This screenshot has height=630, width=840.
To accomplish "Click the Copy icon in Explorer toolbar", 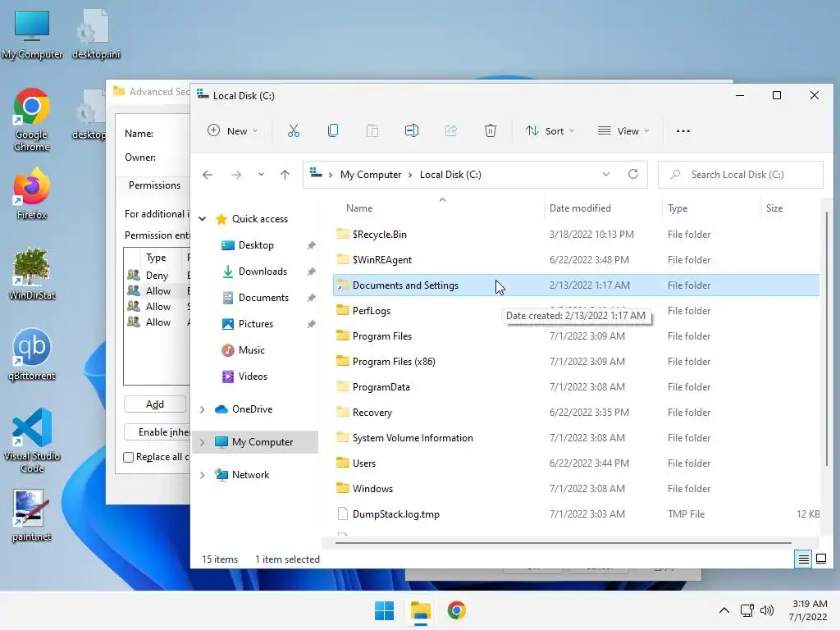I will pyautogui.click(x=333, y=130).
